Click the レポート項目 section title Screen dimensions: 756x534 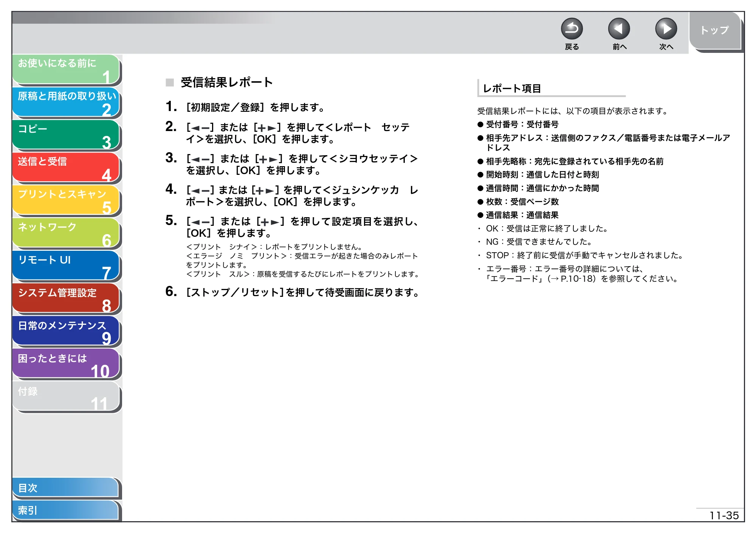tap(512, 88)
